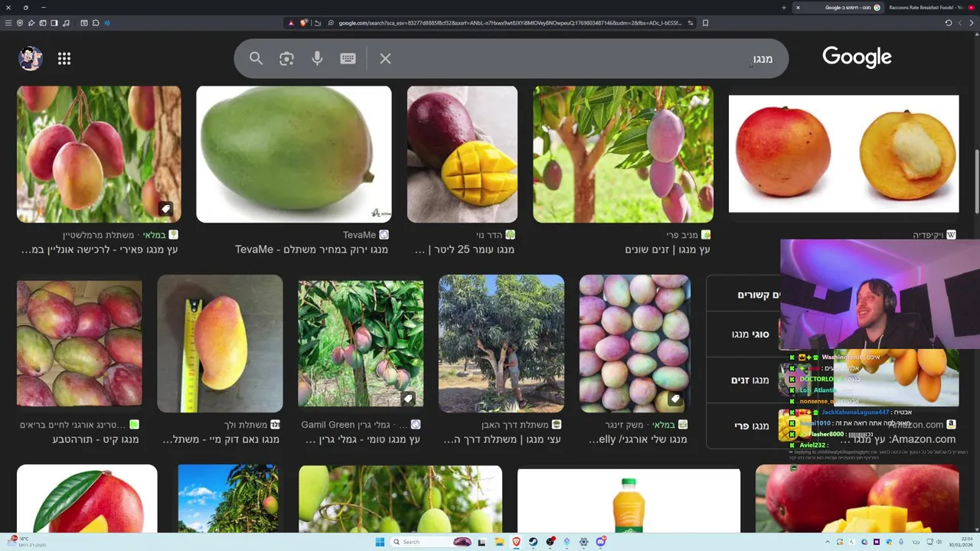The width and height of the screenshot is (980, 551).
Task: Click product tag on mango branch photo
Action: pos(165,209)
